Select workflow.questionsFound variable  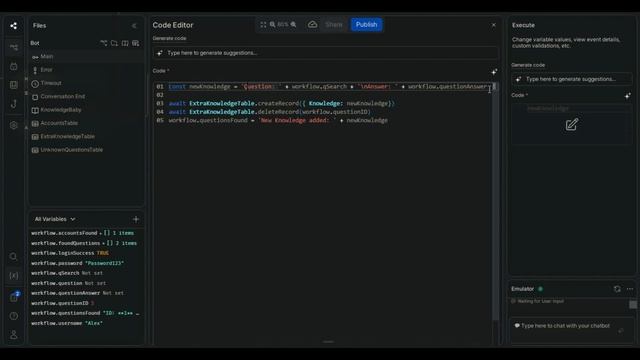coord(85,313)
